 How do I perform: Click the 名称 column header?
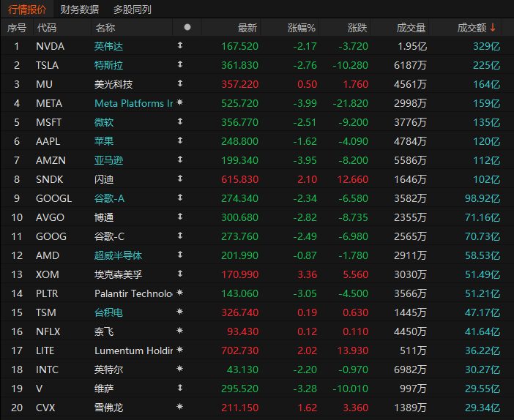[x=105, y=28]
